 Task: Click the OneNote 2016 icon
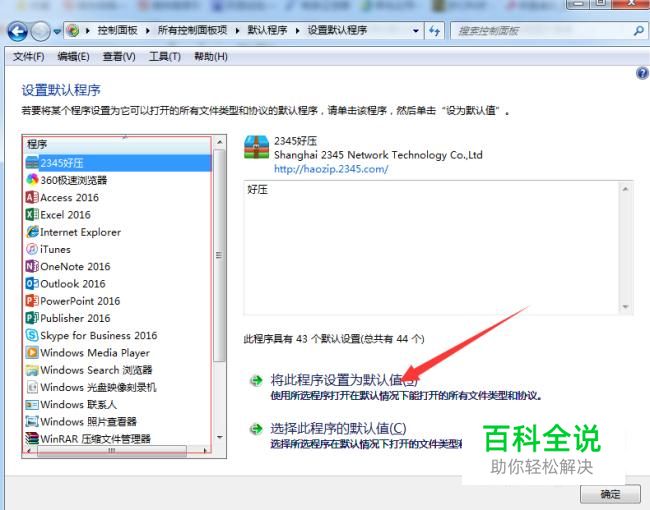[x=32, y=266]
